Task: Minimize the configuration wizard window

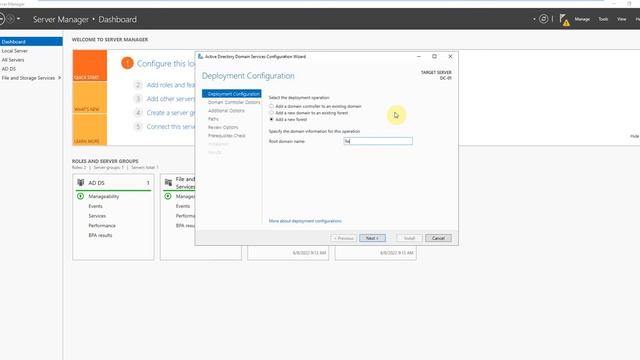Action: [x=419, y=56]
